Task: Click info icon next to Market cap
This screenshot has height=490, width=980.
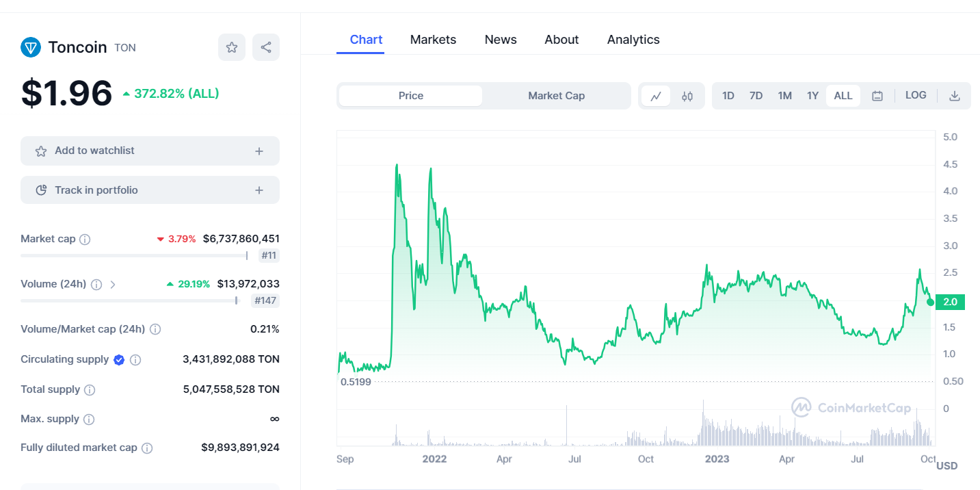Action: [x=85, y=240]
